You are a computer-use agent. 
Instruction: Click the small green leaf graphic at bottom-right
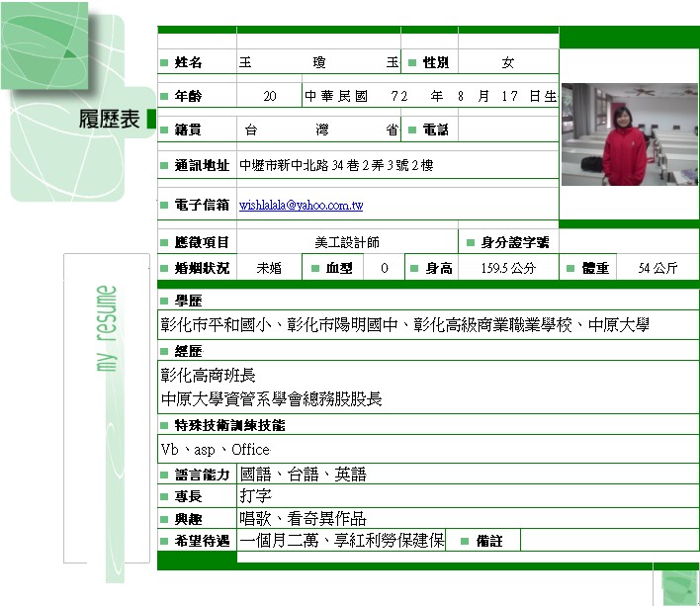click(x=679, y=586)
